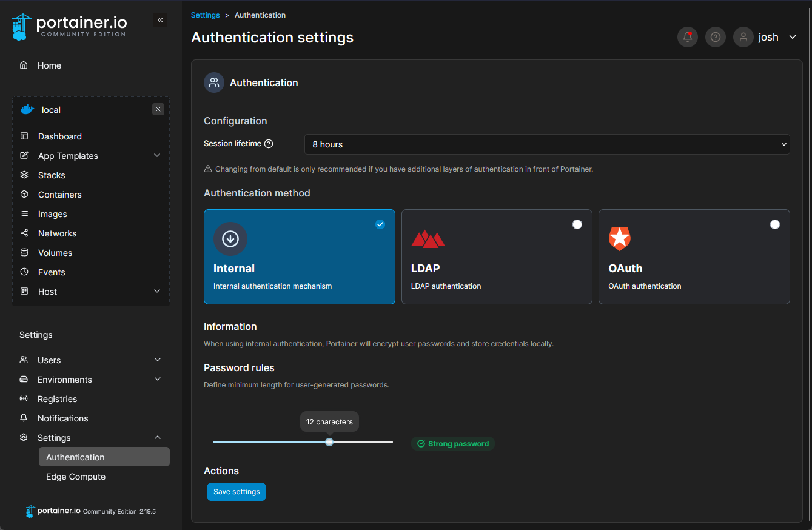
Task: Click the Registries radio icon
Action: coord(24,399)
